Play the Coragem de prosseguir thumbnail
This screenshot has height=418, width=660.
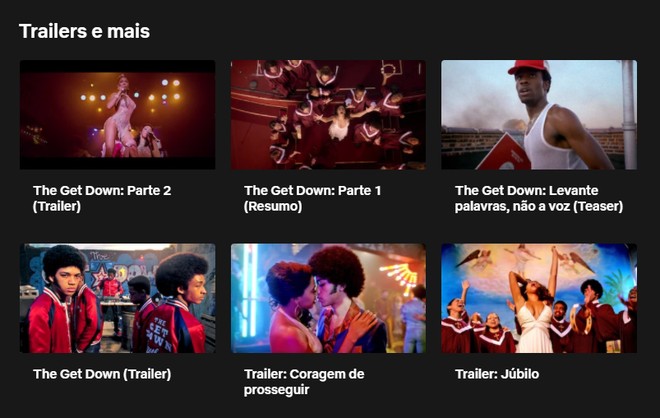click(328, 298)
